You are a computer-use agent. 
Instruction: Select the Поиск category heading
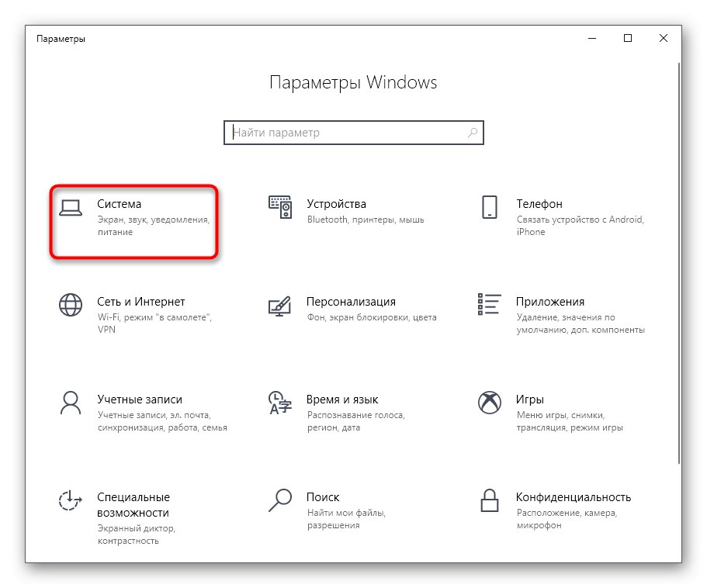coord(323,497)
